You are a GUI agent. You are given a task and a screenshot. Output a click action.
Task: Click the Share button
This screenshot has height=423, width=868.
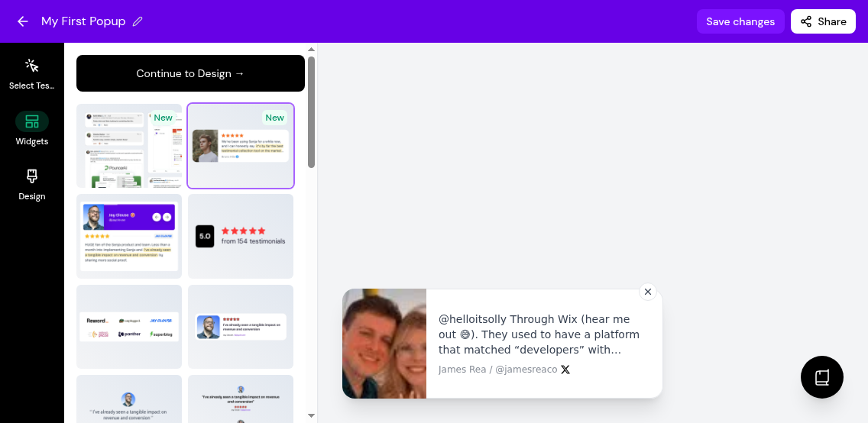[823, 21]
